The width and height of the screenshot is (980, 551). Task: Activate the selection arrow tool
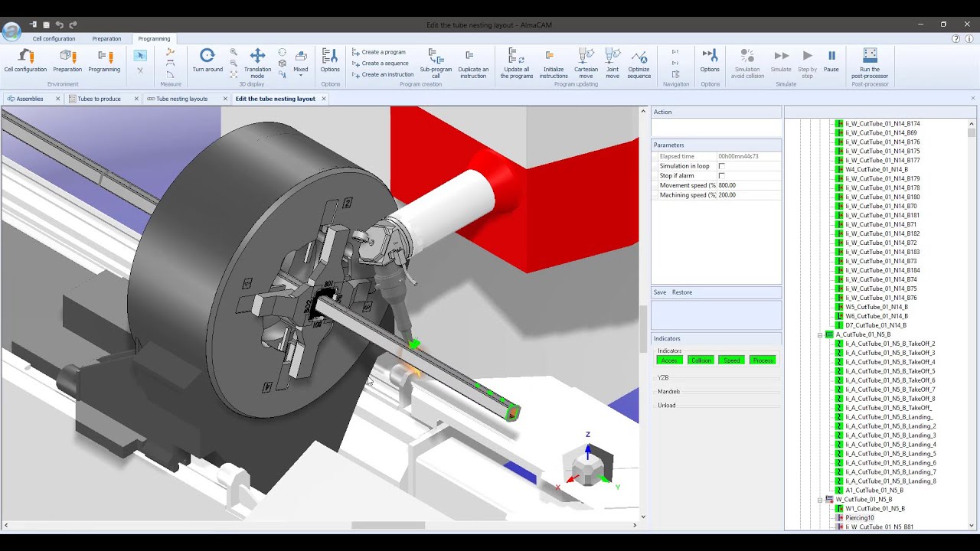139,55
